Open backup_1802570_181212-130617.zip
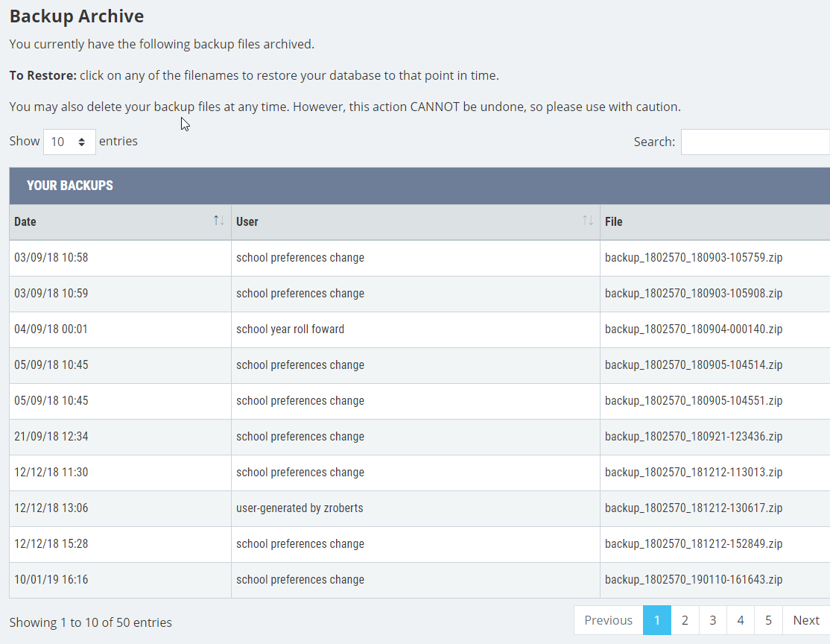Screen dimensions: 830x644 coord(693,508)
